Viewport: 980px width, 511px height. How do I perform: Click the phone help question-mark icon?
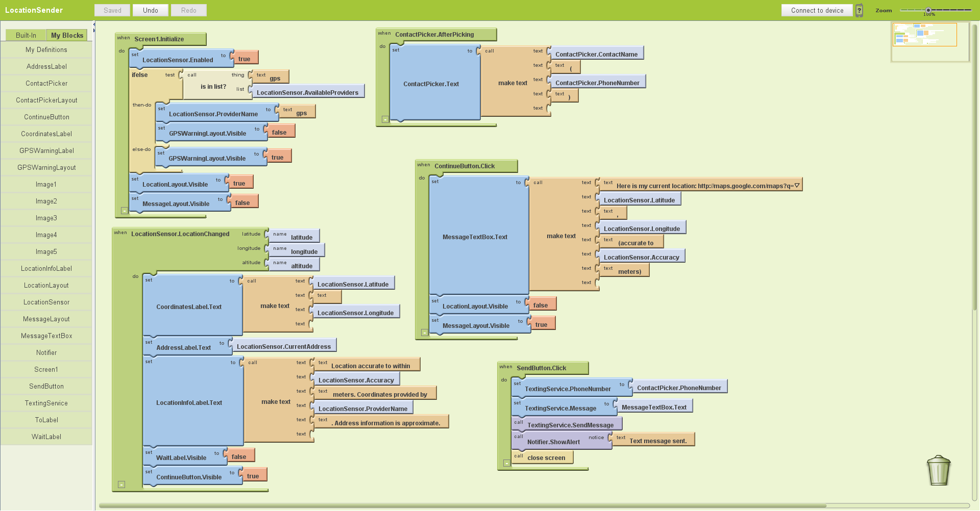coord(860,11)
